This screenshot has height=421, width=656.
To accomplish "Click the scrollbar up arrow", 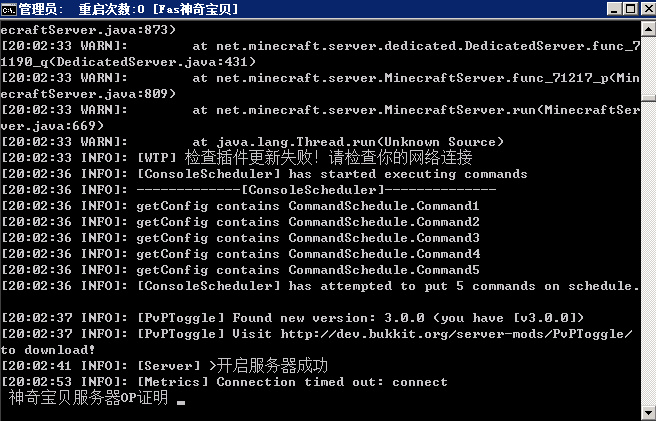I will [x=648, y=29].
